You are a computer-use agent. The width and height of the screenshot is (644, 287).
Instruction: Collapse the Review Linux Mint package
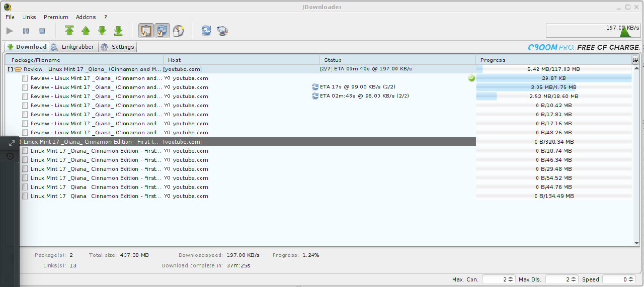click(x=10, y=69)
